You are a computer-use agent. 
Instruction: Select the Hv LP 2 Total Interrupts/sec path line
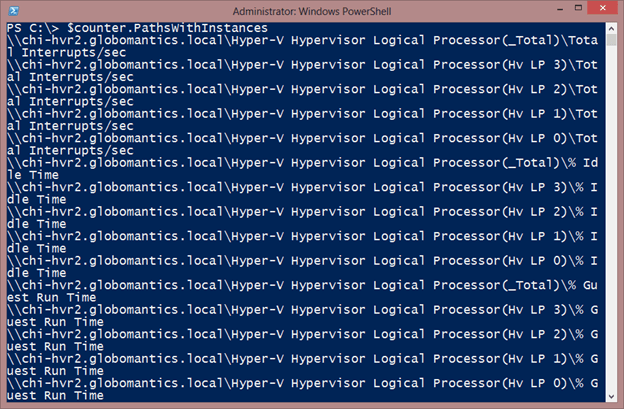point(302,95)
